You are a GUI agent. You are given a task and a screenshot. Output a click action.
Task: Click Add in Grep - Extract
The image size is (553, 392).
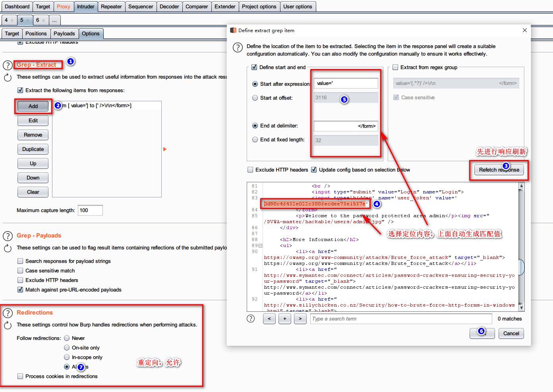33,106
